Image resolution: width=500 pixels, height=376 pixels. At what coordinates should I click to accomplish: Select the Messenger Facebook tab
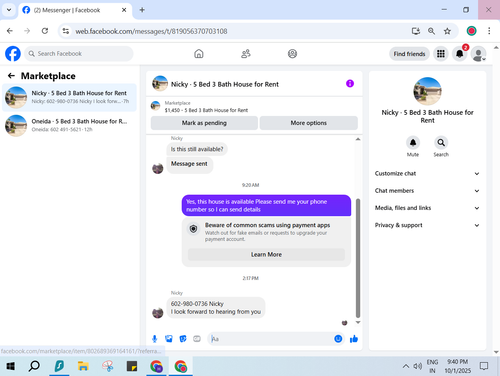[x=75, y=10]
